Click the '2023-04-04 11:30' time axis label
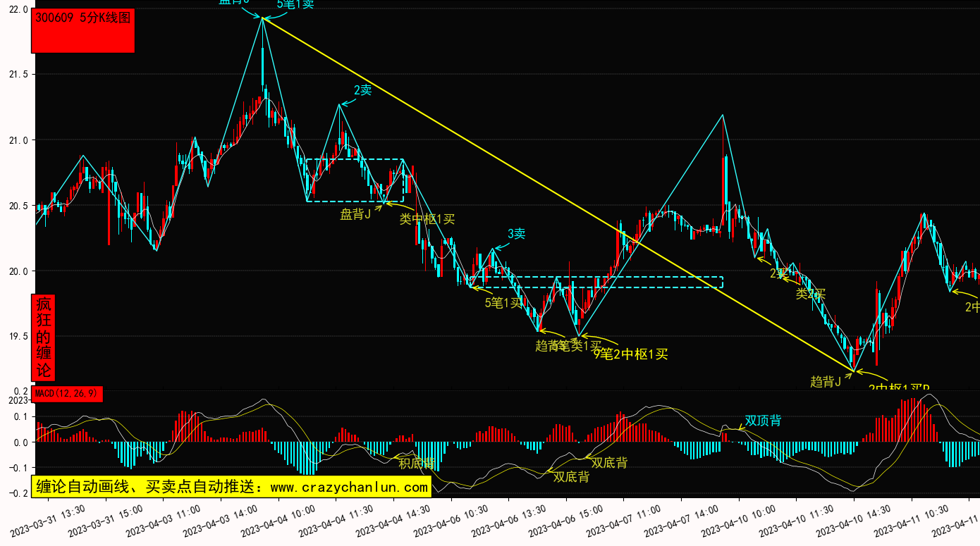Viewport: 980px width, 546px height. pos(336,520)
